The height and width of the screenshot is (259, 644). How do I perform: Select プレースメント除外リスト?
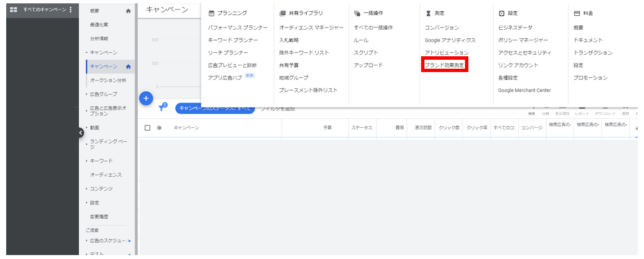point(308,90)
